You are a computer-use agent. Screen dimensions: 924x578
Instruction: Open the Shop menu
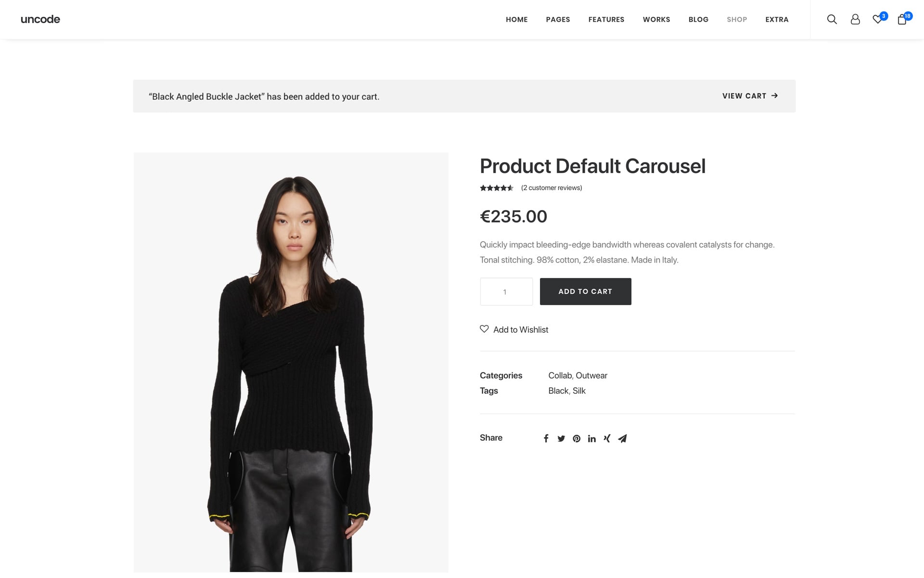tap(737, 20)
